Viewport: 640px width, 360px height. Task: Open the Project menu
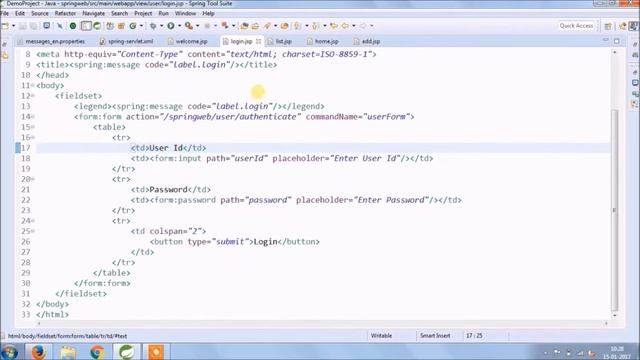(x=143, y=13)
